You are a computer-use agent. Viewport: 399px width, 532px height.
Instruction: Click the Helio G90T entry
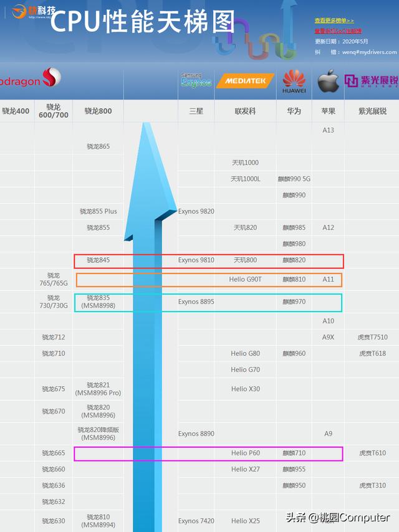(x=245, y=279)
